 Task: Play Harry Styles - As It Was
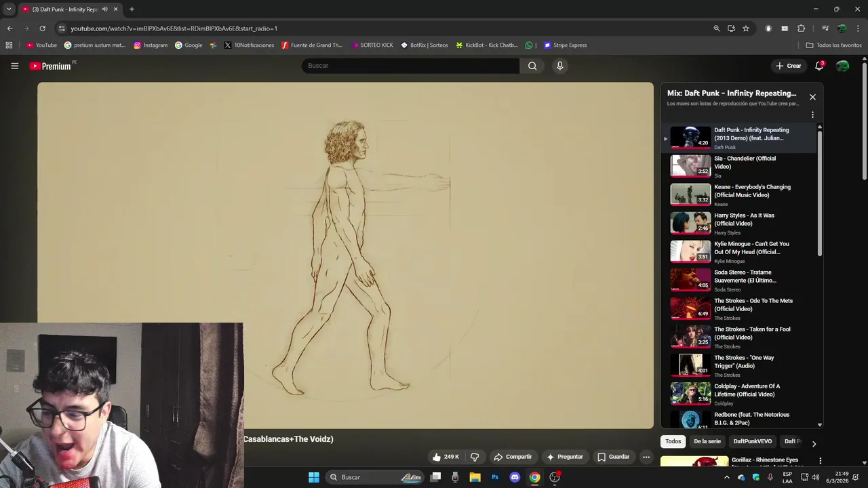[739, 223]
